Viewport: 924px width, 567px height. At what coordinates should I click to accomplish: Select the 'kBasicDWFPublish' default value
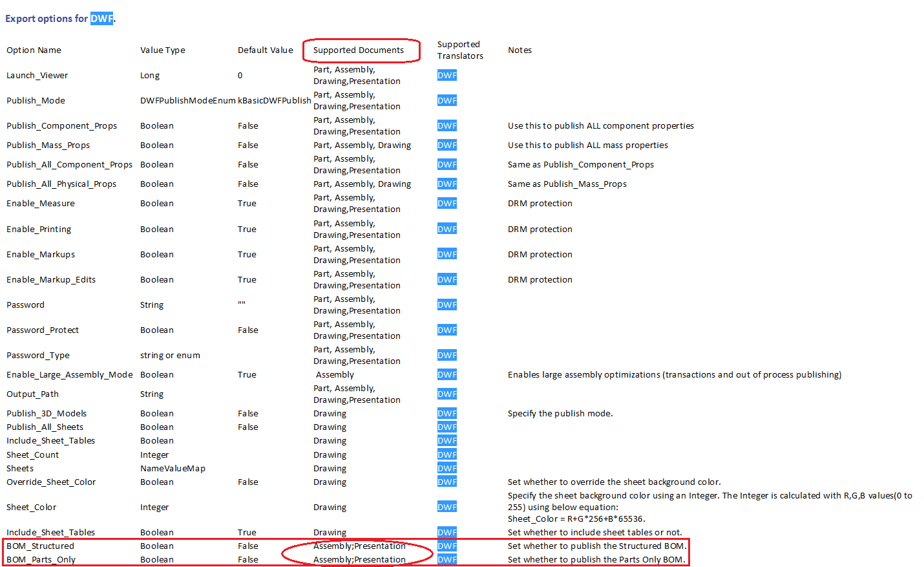tap(275, 101)
